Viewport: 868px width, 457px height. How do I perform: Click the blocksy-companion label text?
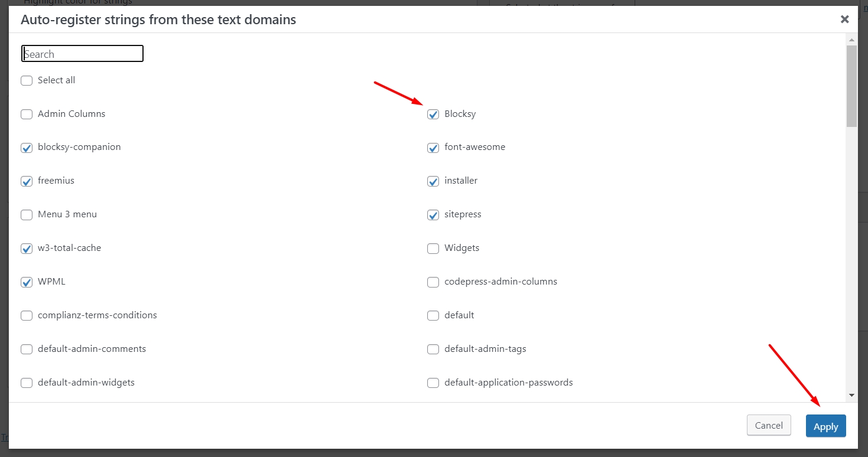79,147
